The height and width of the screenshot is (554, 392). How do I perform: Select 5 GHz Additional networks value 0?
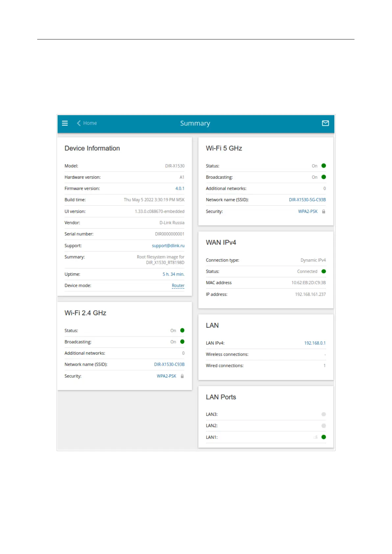point(325,189)
